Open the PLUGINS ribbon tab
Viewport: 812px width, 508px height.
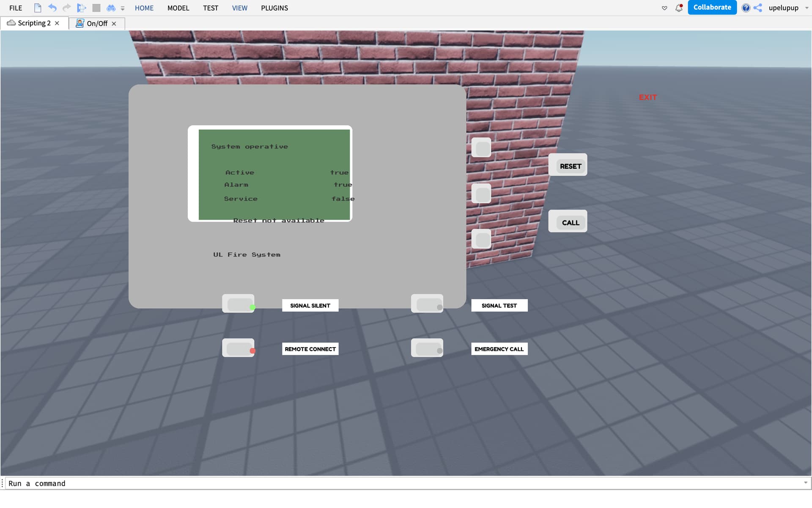pyautogui.click(x=274, y=8)
